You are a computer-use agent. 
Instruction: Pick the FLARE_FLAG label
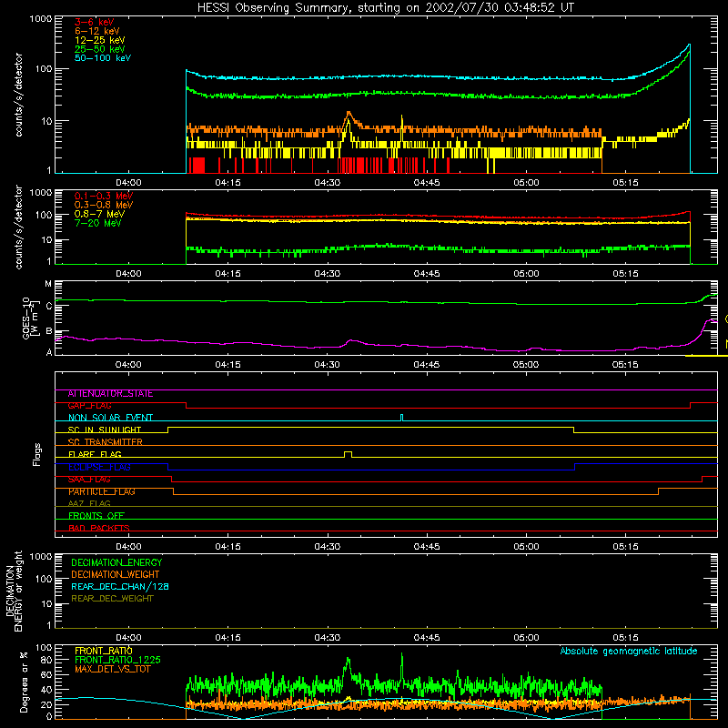tap(95, 454)
